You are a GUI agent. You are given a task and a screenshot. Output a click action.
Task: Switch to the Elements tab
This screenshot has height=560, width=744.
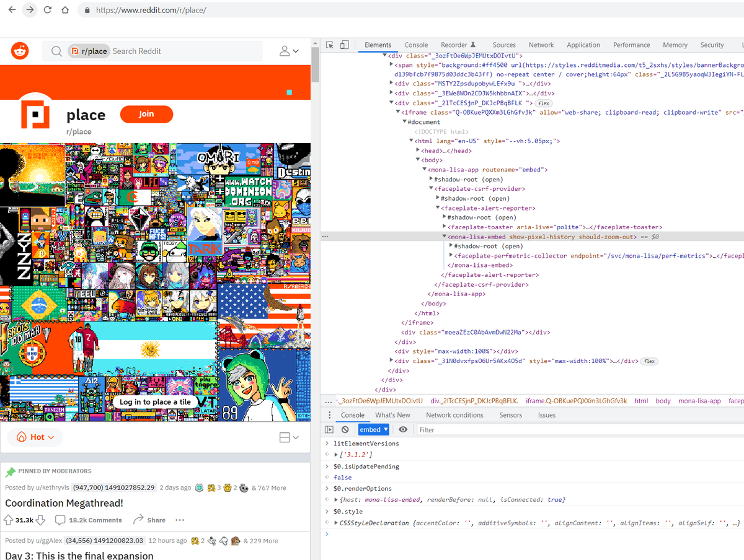click(x=378, y=45)
